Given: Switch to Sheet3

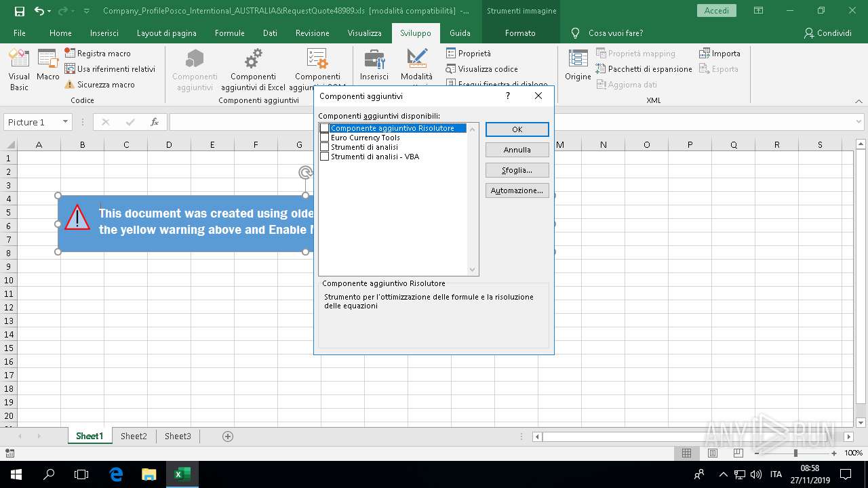Looking at the screenshot, I should coord(178,436).
